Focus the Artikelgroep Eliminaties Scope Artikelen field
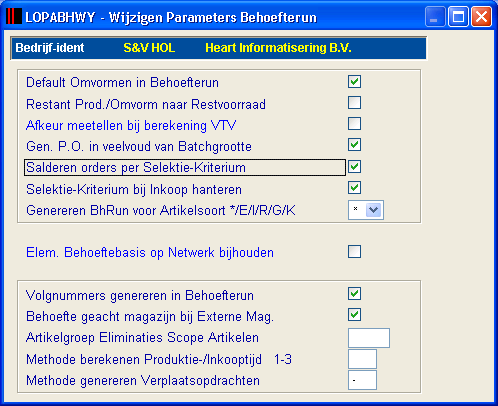The height and width of the screenshot is (406, 498). (369, 338)
